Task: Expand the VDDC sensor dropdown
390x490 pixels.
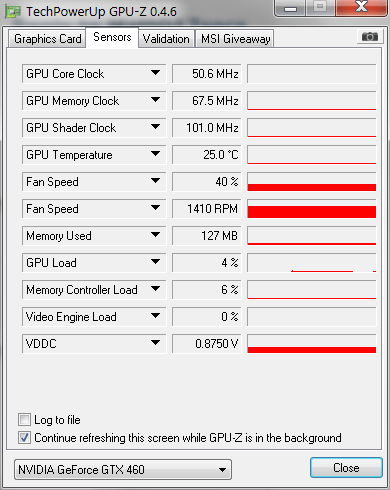Action: 155,343
